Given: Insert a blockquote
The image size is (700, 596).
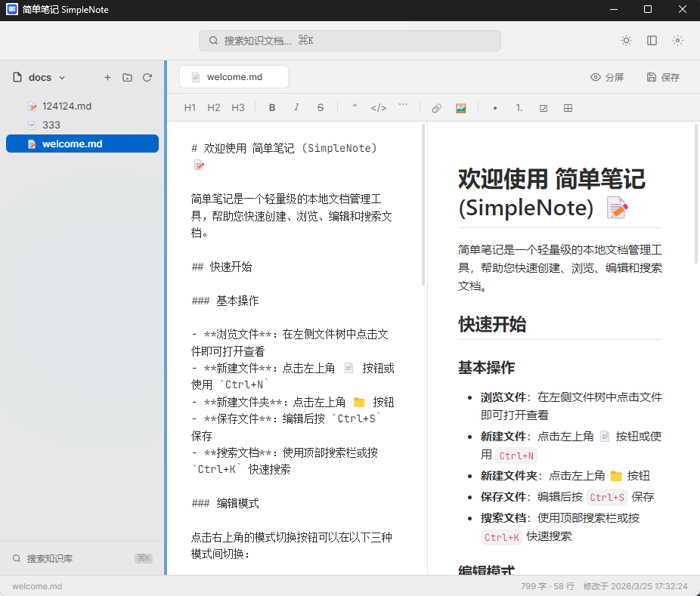Looking at the screenshot, I should coord(354,107).
